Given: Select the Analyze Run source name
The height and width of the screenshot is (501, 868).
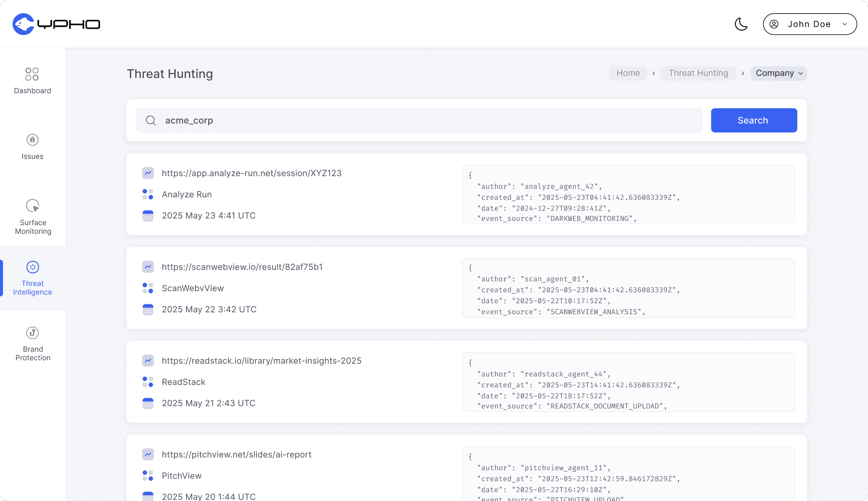Looking at the screenshot, I should coord(187,194).
